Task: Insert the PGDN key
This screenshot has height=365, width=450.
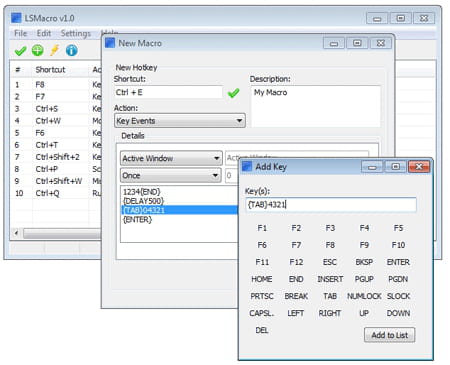Action: click(398, 279)
